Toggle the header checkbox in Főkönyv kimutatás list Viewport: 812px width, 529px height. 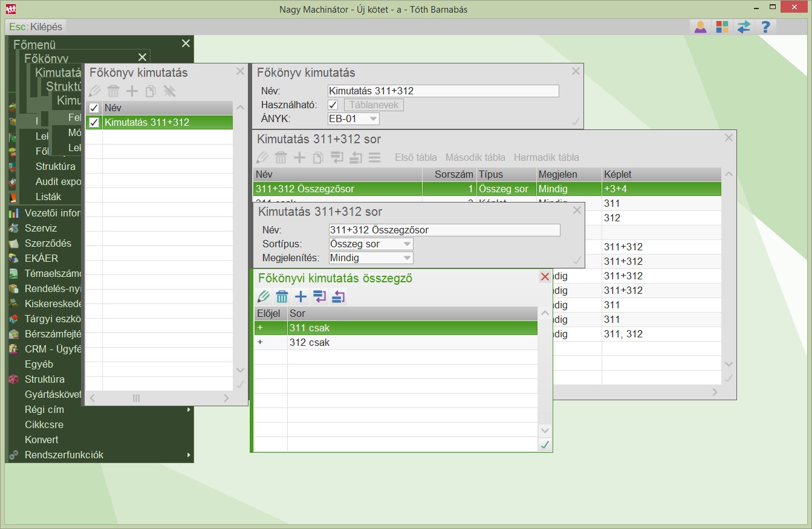pyautogui.click(x=94, y=108)
